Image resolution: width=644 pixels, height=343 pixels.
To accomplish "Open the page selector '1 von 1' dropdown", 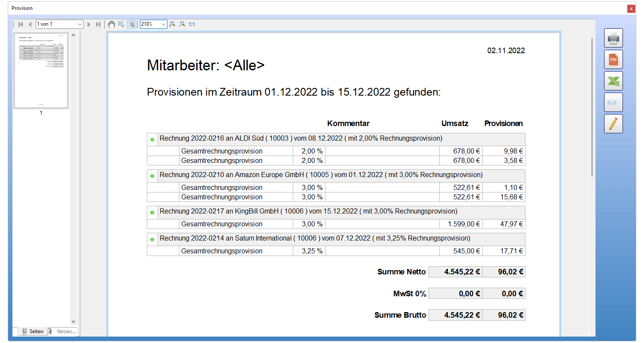I will (x=79, y=24).
